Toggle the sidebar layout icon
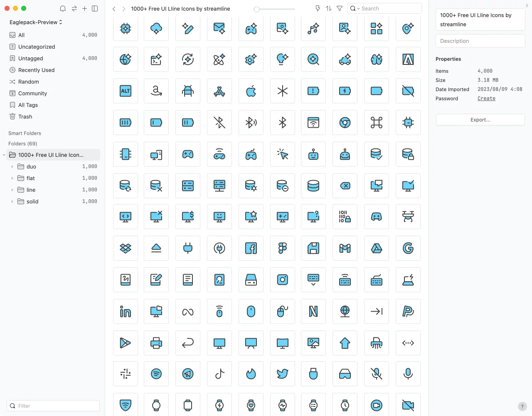 (95, 8)
